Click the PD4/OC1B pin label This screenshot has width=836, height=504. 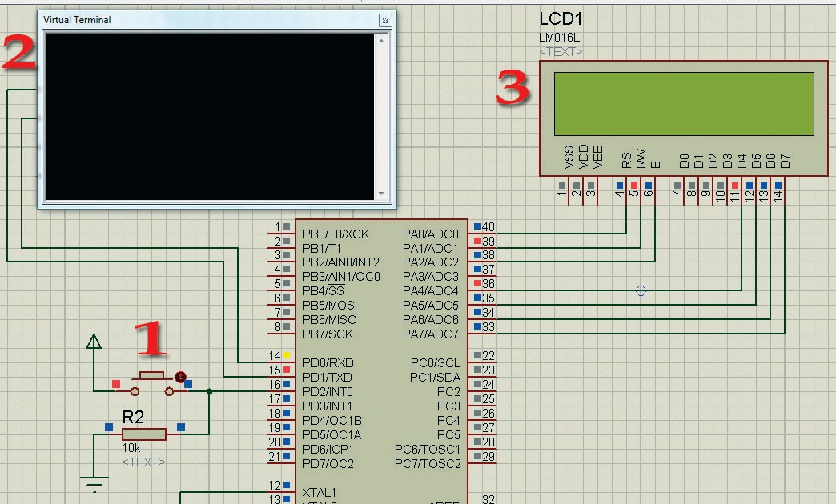pos(332,421)
